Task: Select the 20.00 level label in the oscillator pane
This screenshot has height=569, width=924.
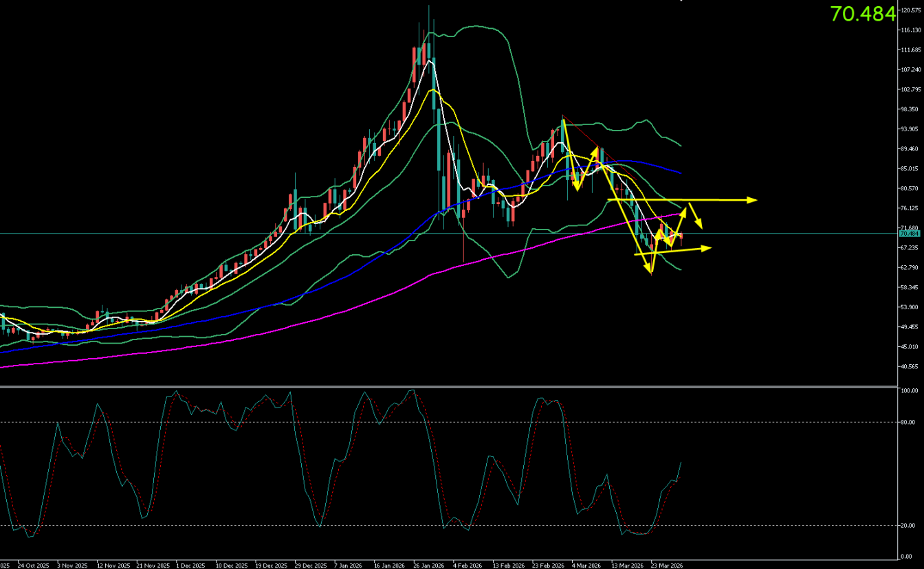Action: 908,526
